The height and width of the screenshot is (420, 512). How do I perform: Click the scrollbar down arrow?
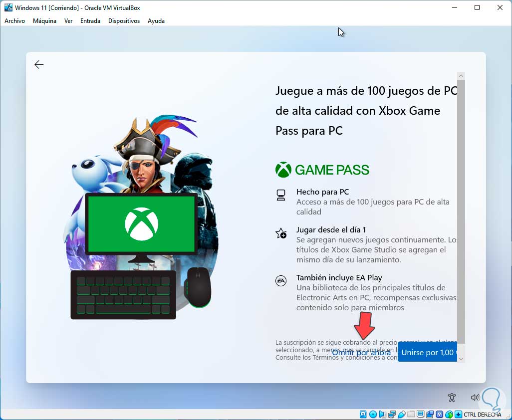tap(461, 359)
